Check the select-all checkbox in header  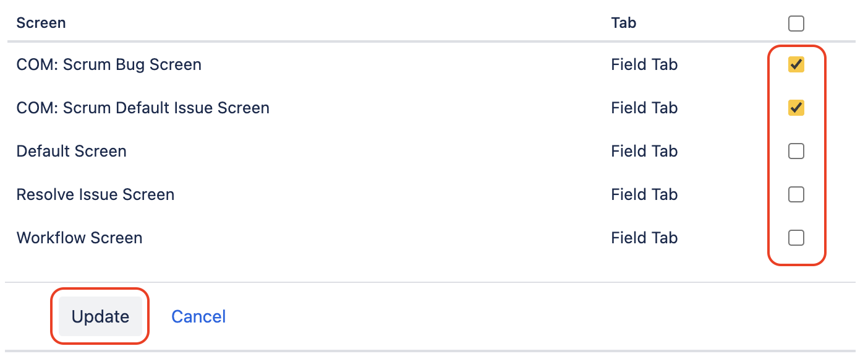coord(796,24)
